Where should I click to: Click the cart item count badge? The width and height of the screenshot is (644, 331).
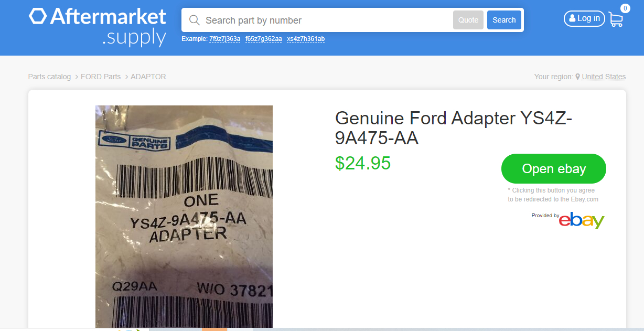pos(625,8)
